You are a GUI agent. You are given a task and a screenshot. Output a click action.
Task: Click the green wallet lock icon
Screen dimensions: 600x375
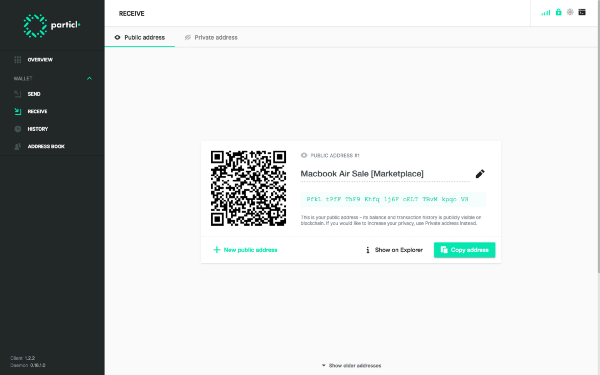pyautogui.click(x=558, y=12)
